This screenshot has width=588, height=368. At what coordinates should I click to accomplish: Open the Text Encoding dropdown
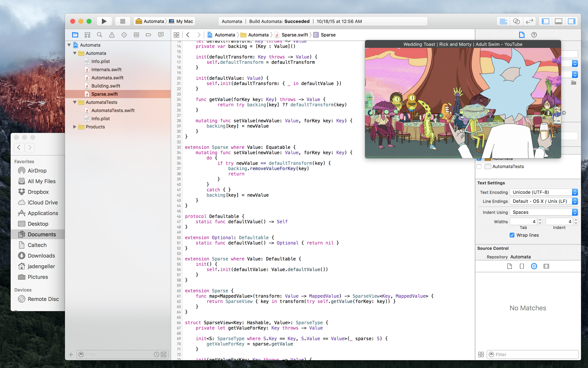(544, 192)
